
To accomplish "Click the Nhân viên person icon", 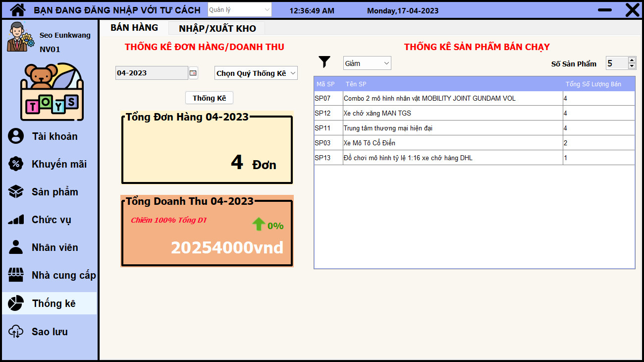I will pos(16,247).
